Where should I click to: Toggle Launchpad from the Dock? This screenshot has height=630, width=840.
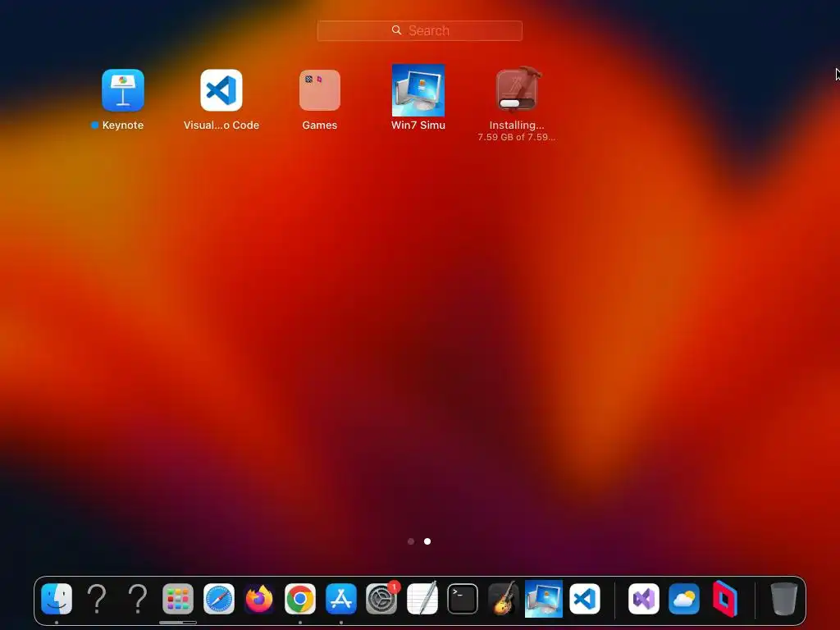[x=178, y=598]
